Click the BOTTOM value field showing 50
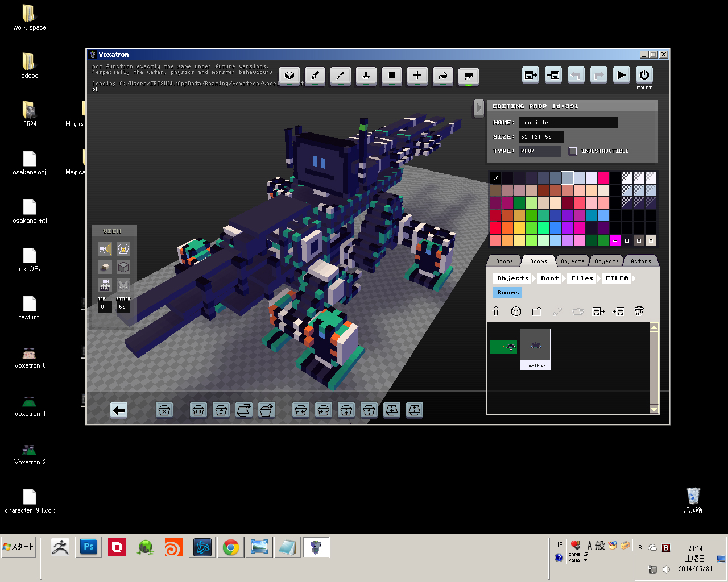 pyautogui.click(x=123, y=307)
